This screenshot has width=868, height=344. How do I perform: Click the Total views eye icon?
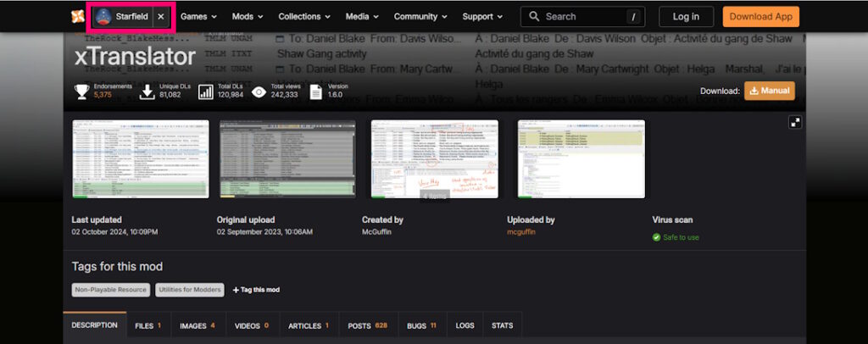click(259, 92)
